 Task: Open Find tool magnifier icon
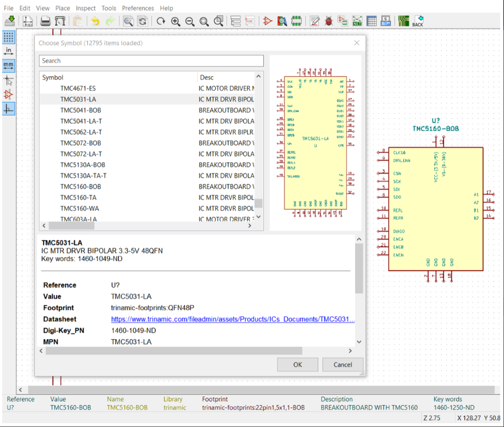128,21
